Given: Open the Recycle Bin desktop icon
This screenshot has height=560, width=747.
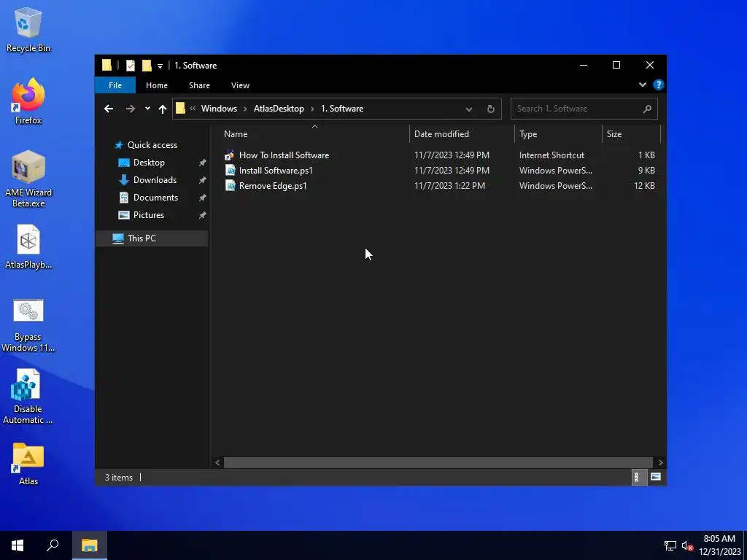Looking at the screenshot, I should (x=28, y=30).
